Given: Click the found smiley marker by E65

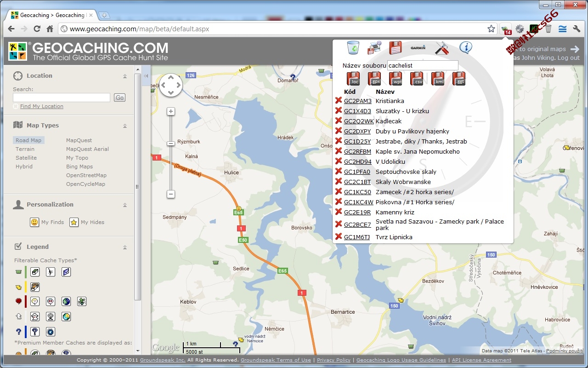Looking at the screenshot, I should coord(238,208).
